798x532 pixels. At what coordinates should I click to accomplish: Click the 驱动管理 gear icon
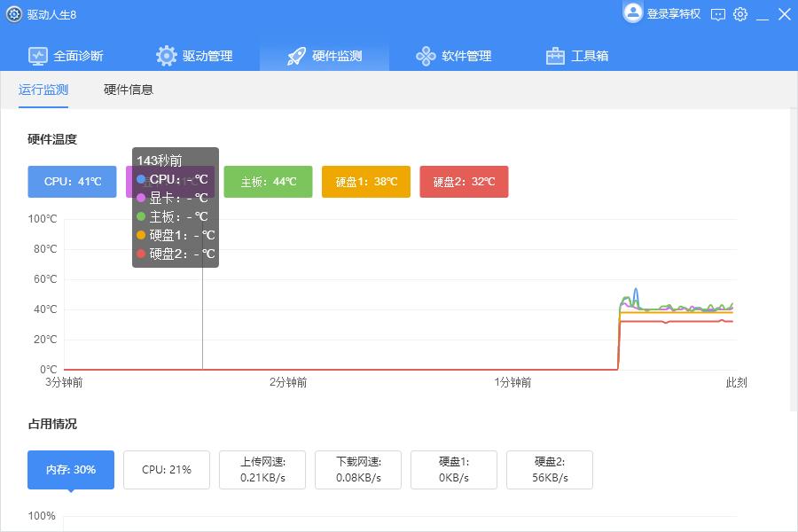pyautogui.click(x=167, y=56)
